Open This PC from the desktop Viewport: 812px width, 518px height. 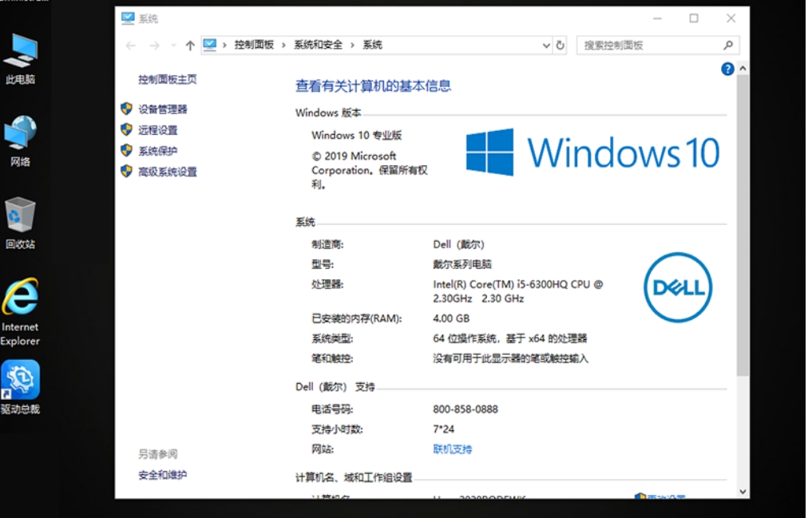click(21, 56)
